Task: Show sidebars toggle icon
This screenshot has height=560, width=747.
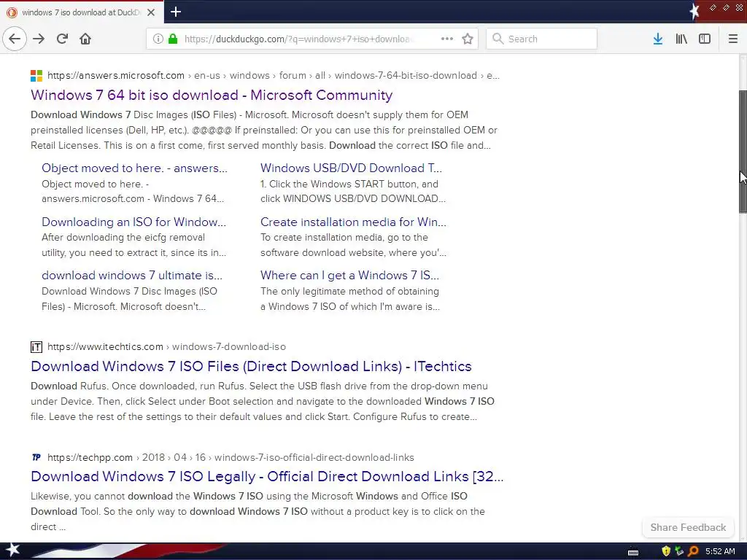Action: 705,39
